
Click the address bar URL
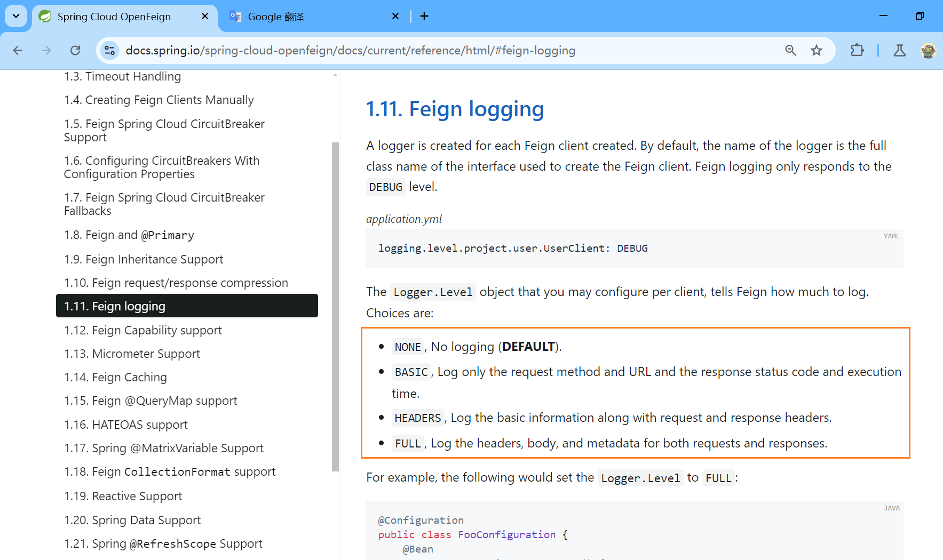[350, 50]
